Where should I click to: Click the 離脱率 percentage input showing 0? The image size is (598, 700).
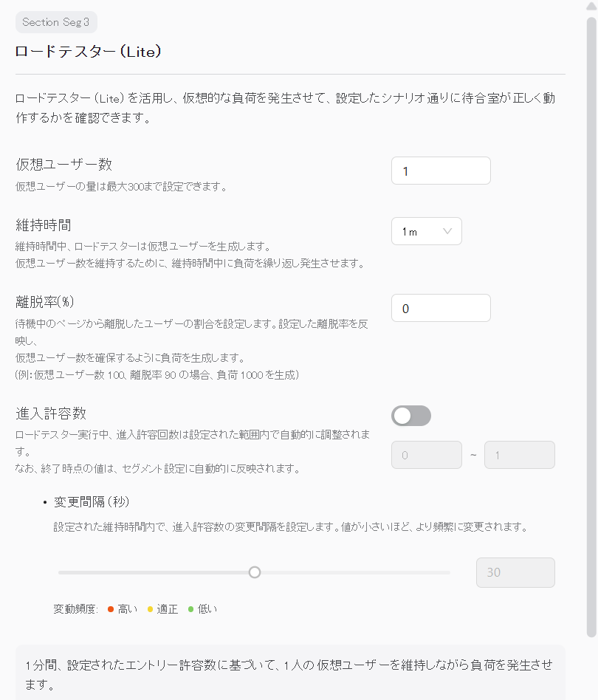(441, 308)
